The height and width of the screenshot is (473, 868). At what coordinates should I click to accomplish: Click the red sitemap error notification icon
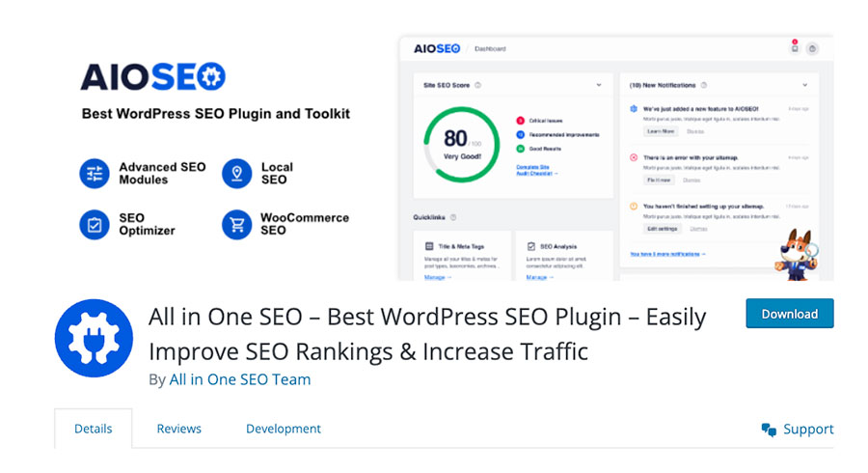tap(634, 157)
